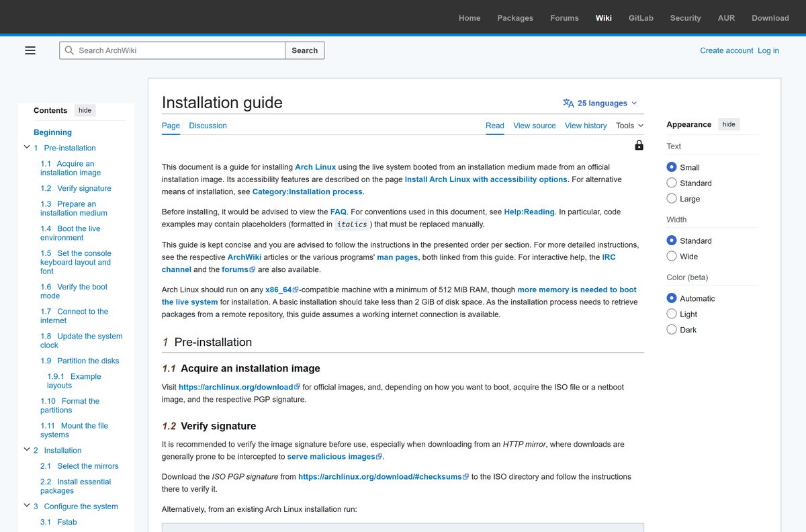This screenshot has width=806, height=532.
Task: Open the Category:Installation process link
Action: click(308, 192)
